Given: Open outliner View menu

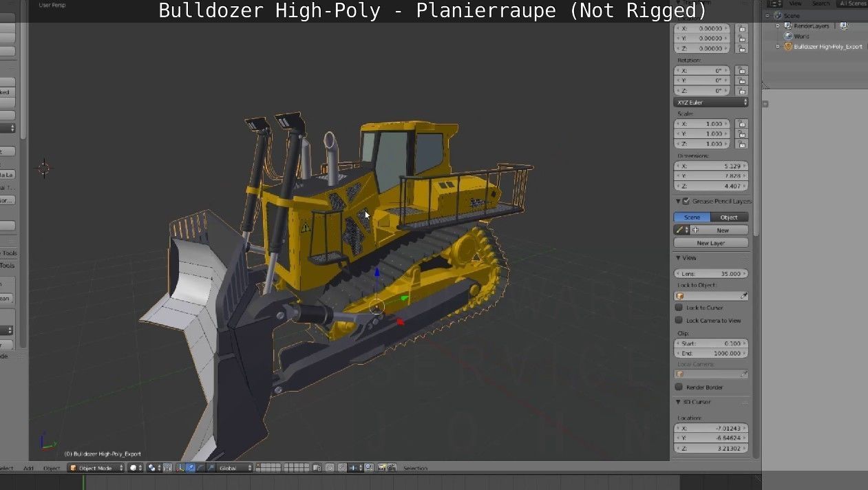Looking at the screenshot, I should tap(795, 3).
